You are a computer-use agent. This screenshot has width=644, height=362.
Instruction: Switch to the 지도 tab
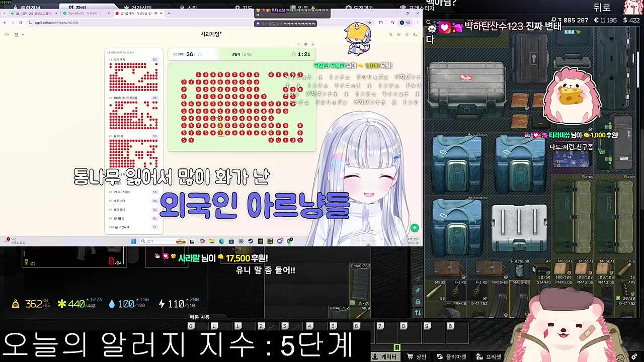(244, 8)
